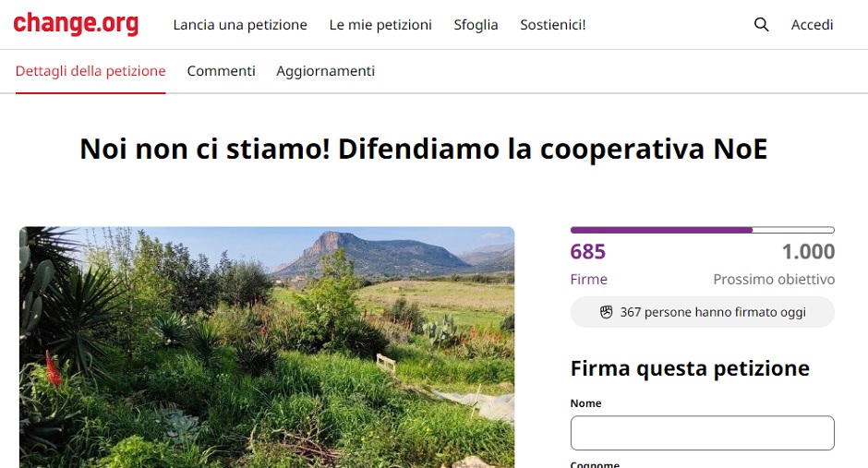Click the landscape petition photo
The width and height of the screenshot is (868, 468).
point(267,347)
